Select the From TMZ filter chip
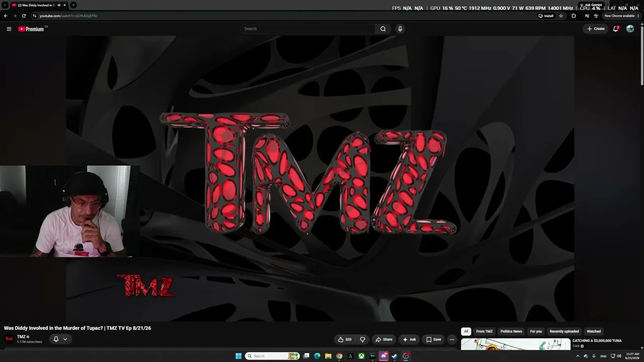 (x=485, y=331)
